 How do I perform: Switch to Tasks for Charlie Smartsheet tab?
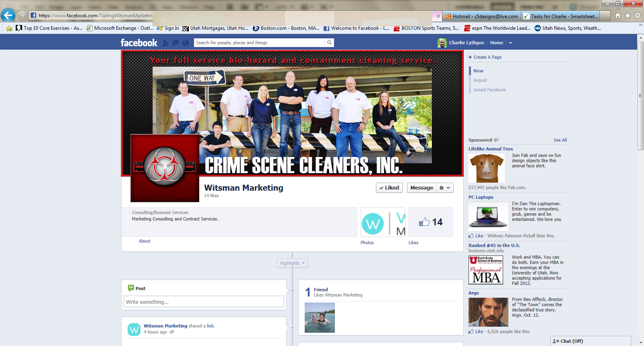tap(561, 16)
